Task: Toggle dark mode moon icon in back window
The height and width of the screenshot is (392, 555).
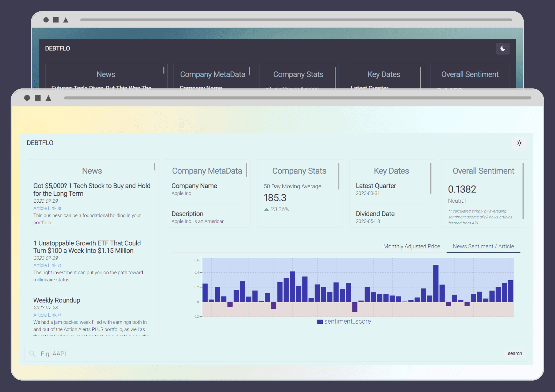Action: [503, 49]
